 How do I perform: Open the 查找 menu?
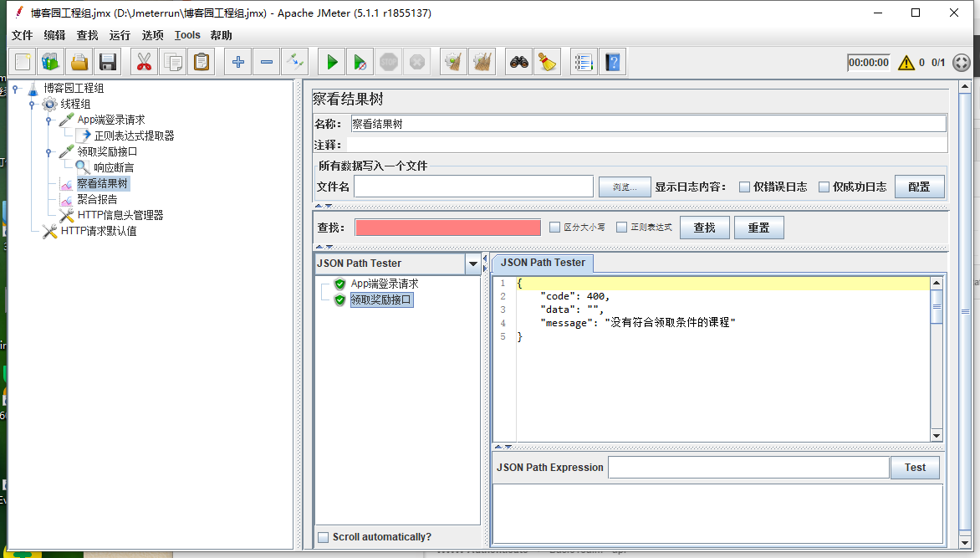[87, 35]
